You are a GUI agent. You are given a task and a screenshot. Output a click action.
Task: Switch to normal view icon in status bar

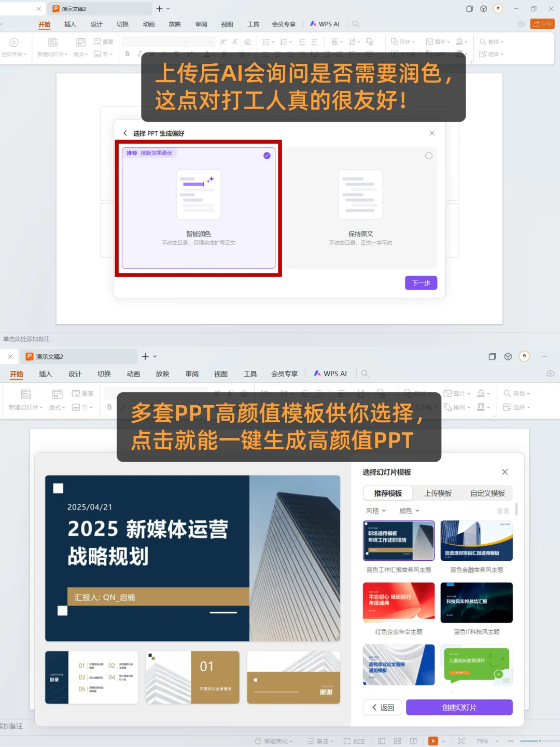382,741
